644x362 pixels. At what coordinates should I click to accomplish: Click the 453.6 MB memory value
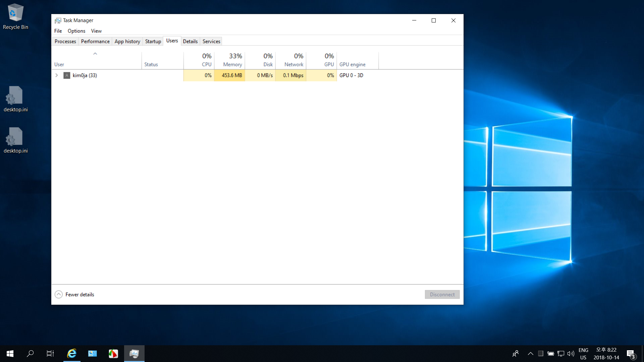(232, 75)
